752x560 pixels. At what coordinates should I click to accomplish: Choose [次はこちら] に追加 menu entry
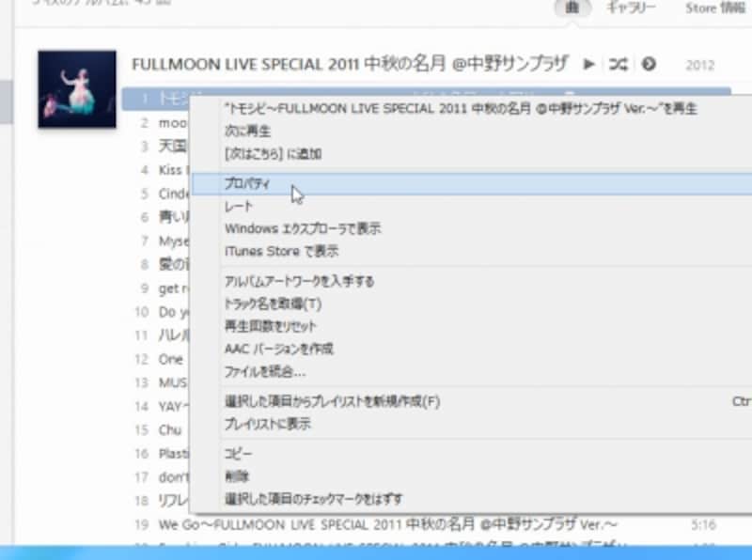click(273, 154)
